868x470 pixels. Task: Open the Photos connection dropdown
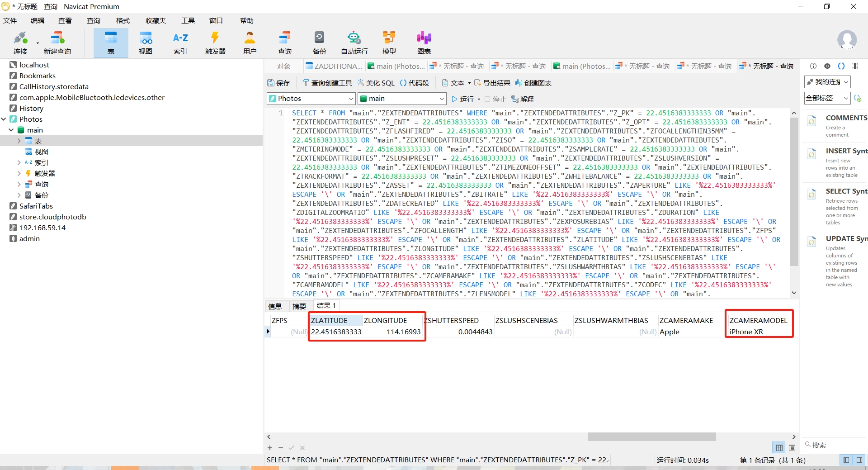[311, 99]
